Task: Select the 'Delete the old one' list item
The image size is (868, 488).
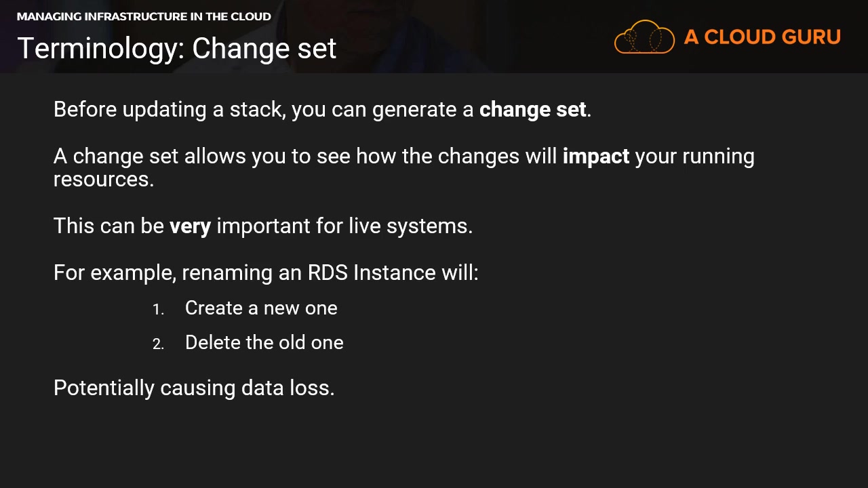Action: 264,342
